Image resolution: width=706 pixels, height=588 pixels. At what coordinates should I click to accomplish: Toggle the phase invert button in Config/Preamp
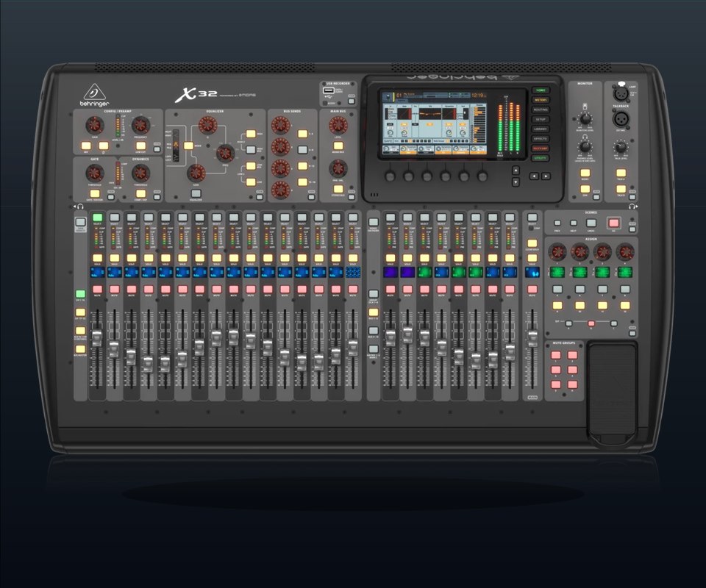coord(104,146)
